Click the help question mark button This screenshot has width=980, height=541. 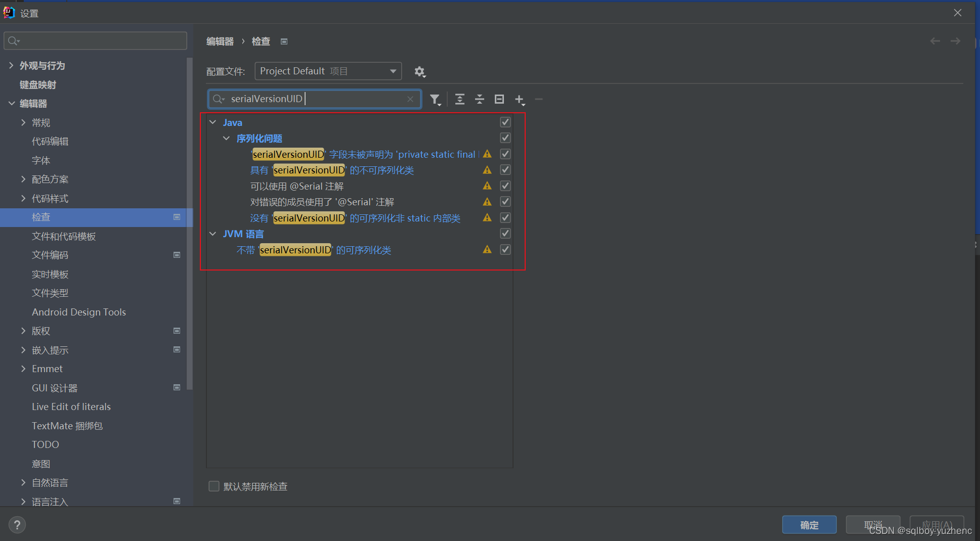click(17, 525)
